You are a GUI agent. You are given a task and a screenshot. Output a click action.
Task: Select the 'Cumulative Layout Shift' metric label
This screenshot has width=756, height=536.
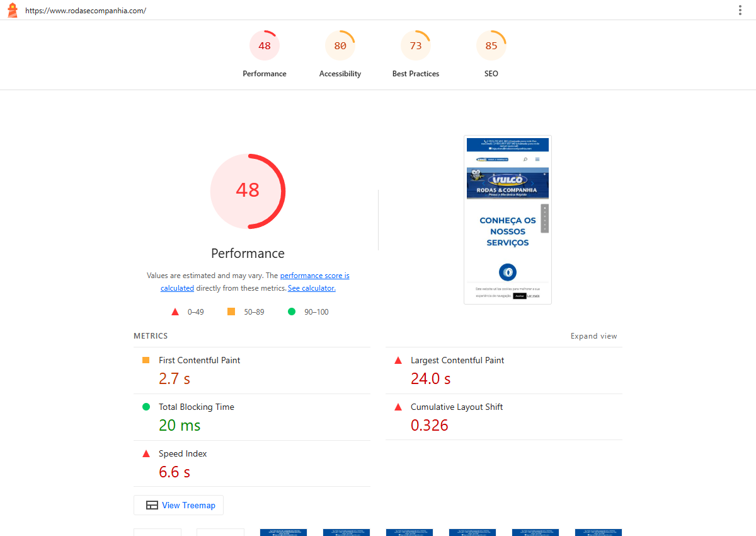[x=457, y=407]
